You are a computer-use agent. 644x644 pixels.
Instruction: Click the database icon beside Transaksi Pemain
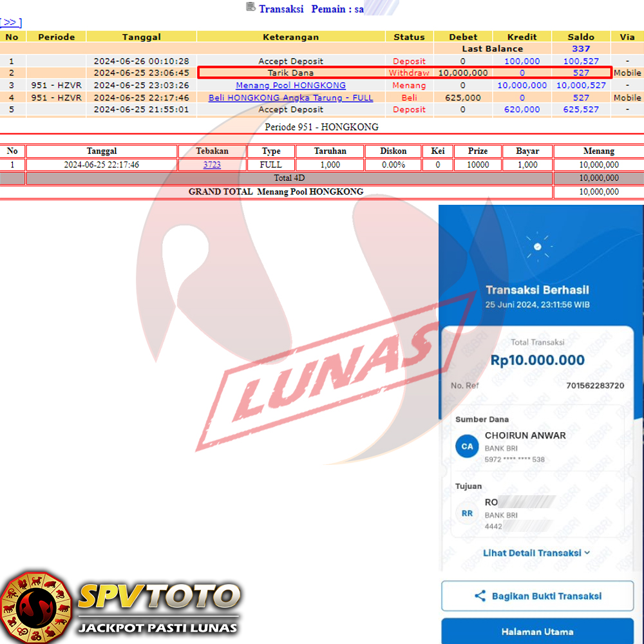[251, 7]
